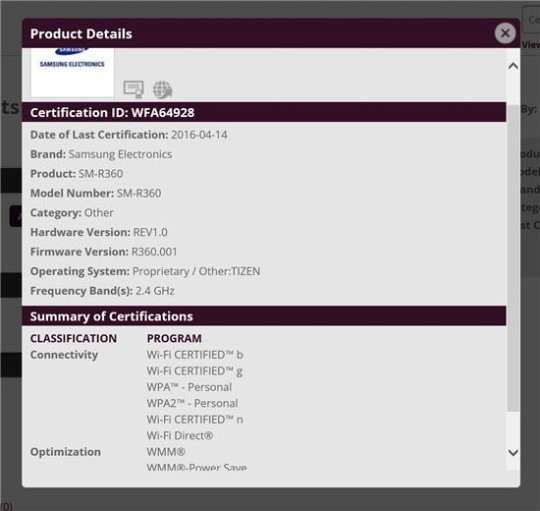Click the Wi-Fi CERTIFIED n entry

click(x=195, y=419)
